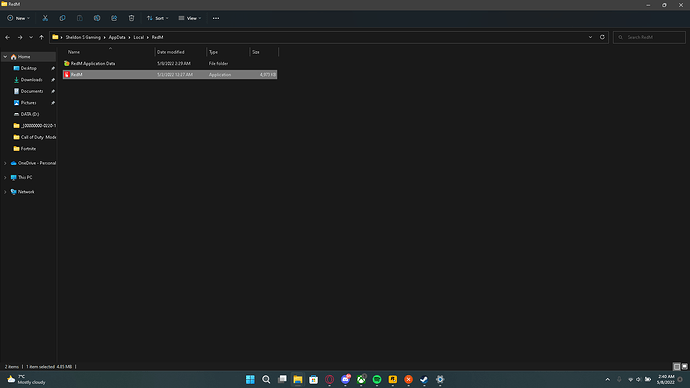Click the Rename icon in toolbar
This screenshot has width=690, height=388.
[97, 18]
